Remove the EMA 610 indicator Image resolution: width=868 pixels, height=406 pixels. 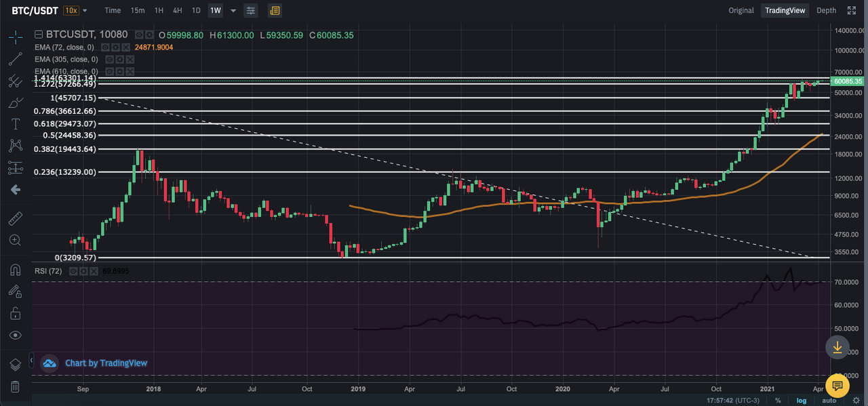coord(129,71)
